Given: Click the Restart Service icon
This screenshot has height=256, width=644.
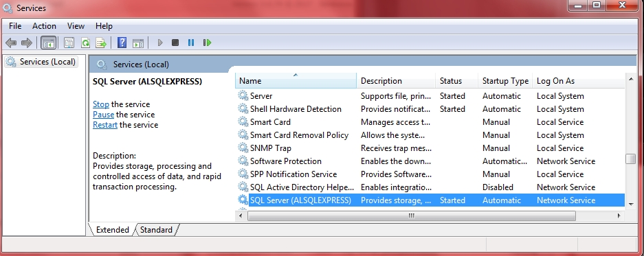Looking at the screenshot, I should pos(207,43).
